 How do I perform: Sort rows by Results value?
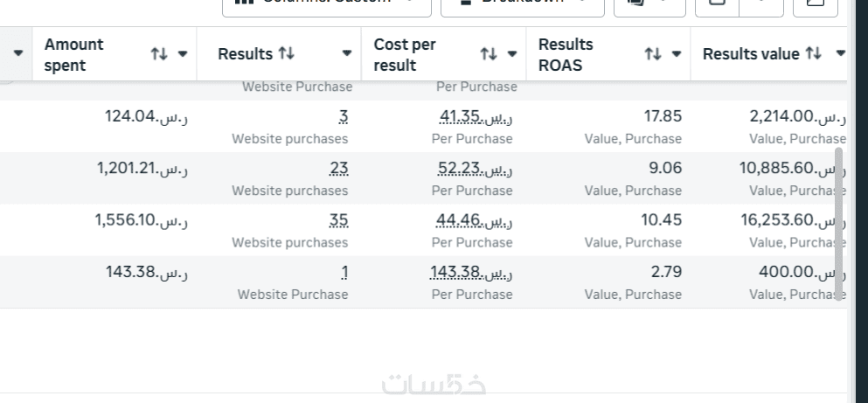(813, 54)
